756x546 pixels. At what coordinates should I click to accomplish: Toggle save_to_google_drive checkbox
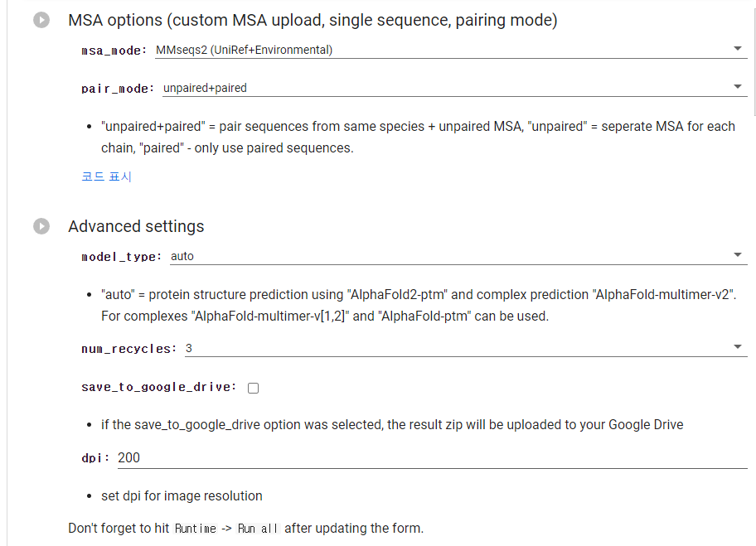coord(253,388)
